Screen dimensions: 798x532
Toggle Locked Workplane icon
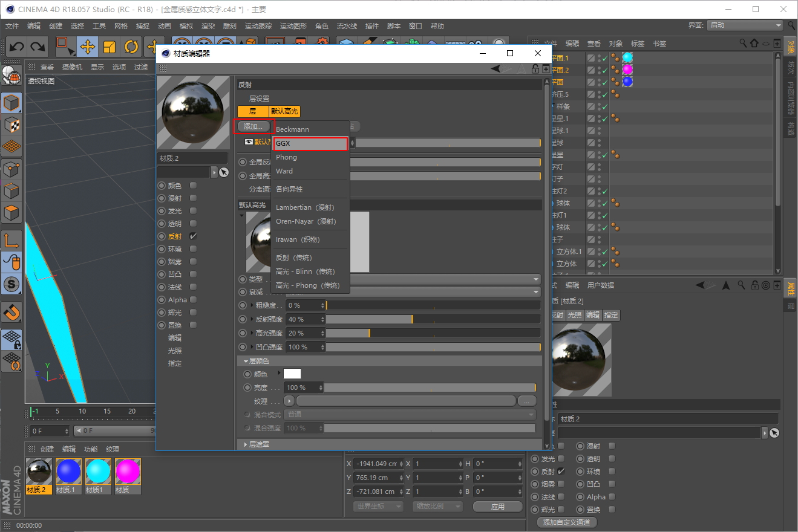(x=12, y=339)
